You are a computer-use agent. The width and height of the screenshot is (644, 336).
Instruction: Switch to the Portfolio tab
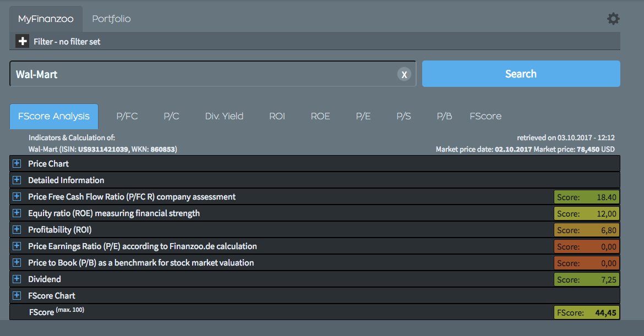pos(111,18)
